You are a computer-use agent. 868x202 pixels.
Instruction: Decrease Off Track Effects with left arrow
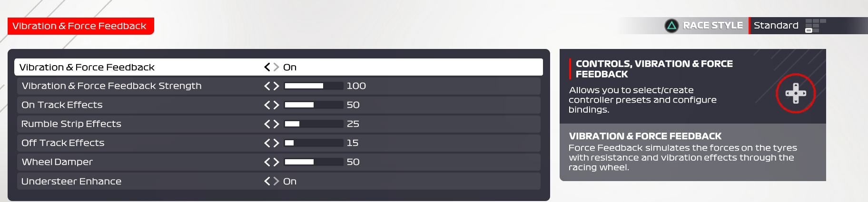click(x=267, y=143)
